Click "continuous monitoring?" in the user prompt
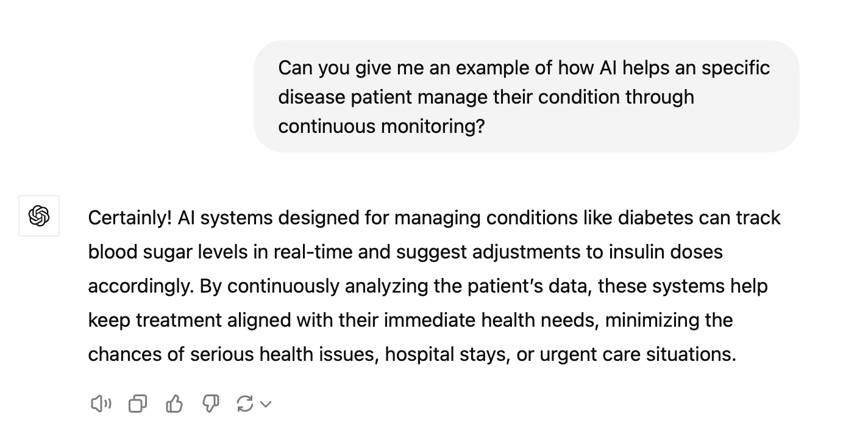 coord(381,126)
